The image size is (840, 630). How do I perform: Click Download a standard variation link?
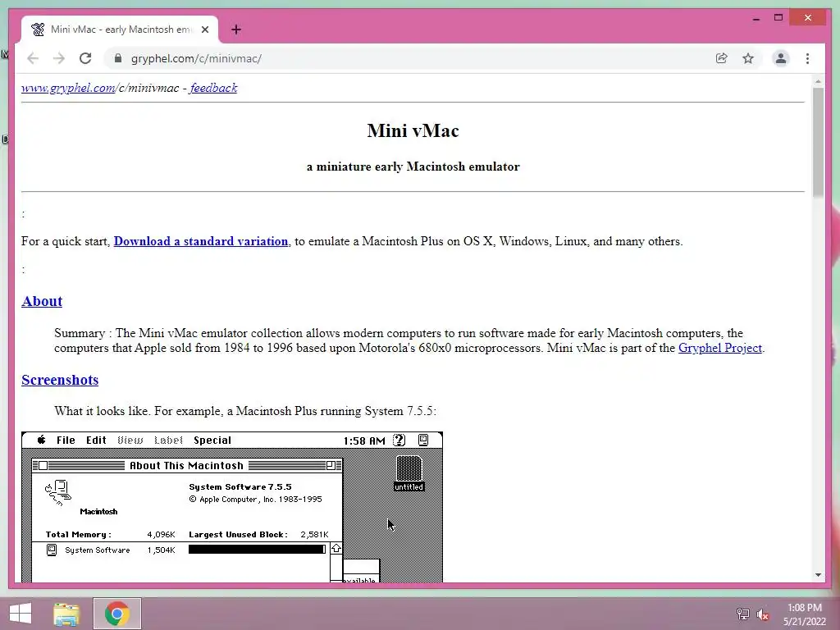point(201,241)
